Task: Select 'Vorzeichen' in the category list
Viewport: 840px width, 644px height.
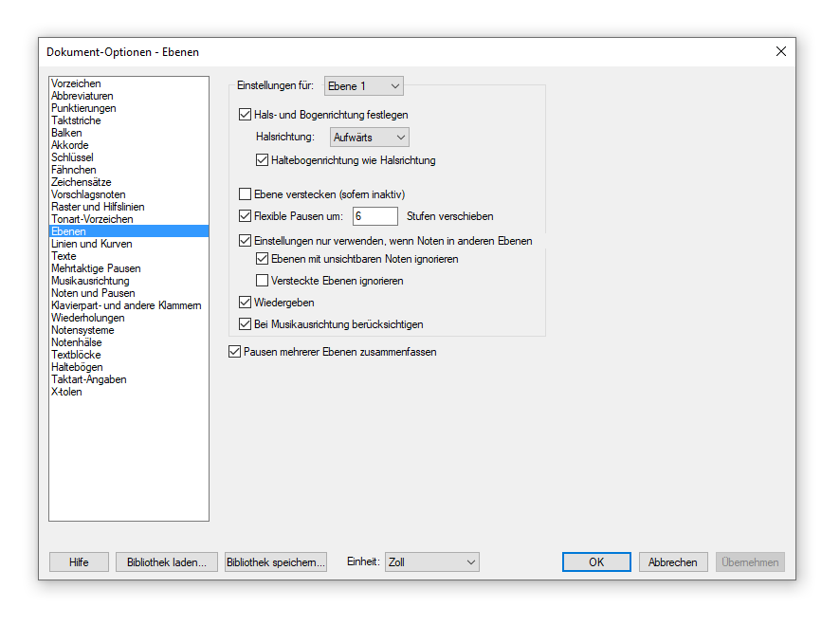Action: [x=76, y=83]
